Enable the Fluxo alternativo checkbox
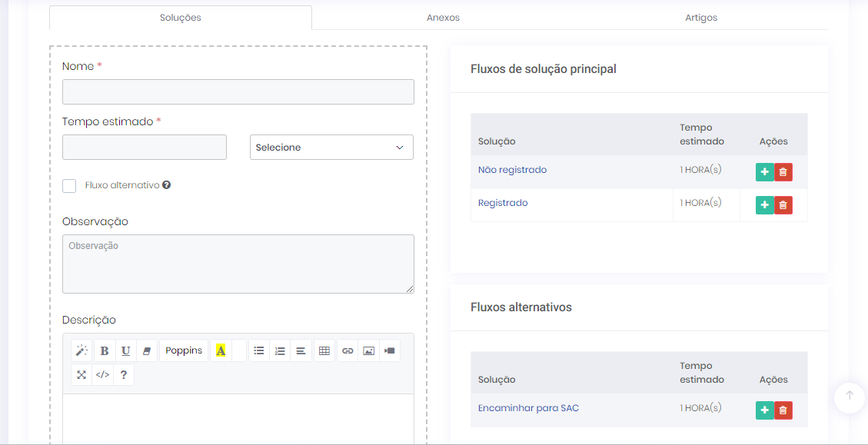Viewport: 868px width, 445px height. coord(69,185)
